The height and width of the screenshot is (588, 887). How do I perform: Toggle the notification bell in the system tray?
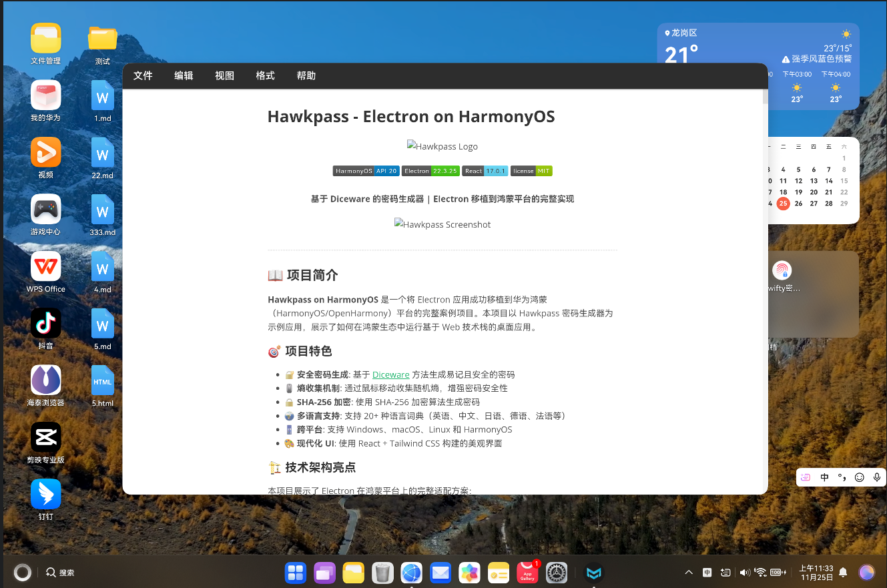[x=842, y=572]
